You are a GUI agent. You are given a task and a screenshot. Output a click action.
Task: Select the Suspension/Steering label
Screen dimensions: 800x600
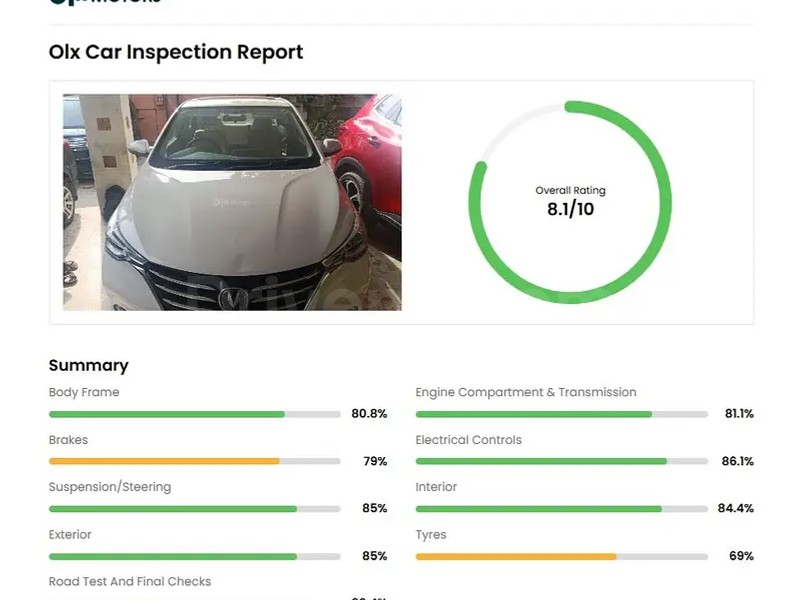110,487
